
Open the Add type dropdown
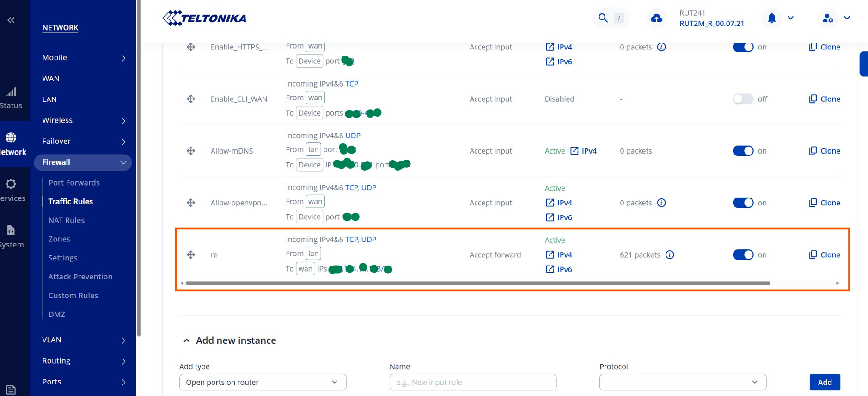263,382
